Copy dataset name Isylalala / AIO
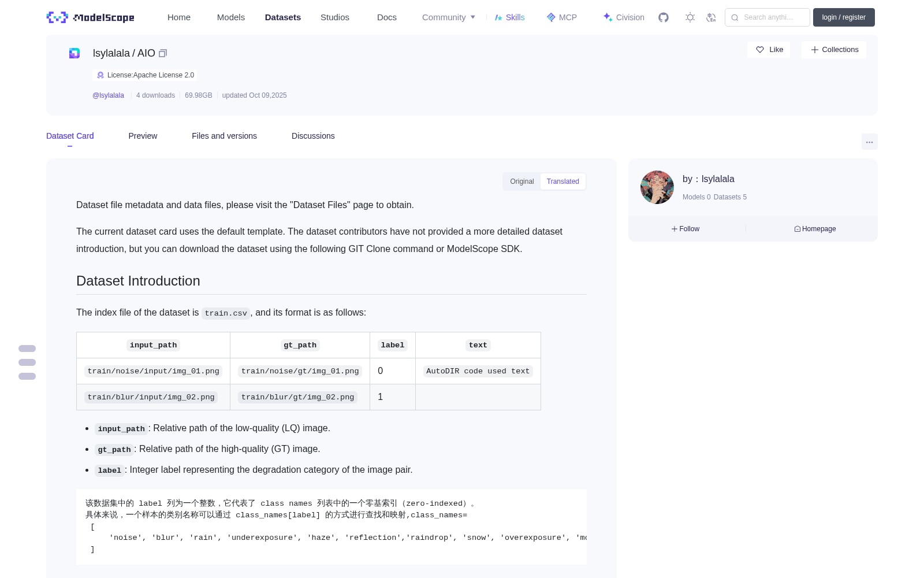This screenshot has width=924, height=578. (163, 53)
